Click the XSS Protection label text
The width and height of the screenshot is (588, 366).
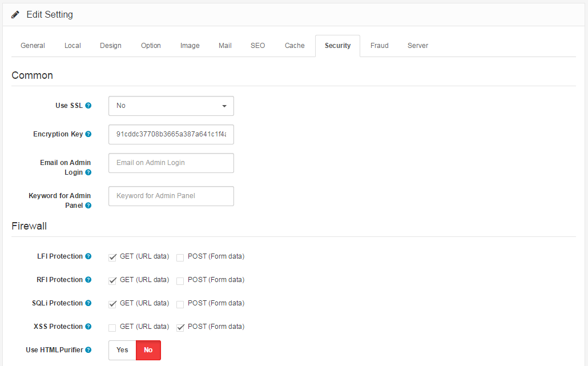(x=58, y=327)
